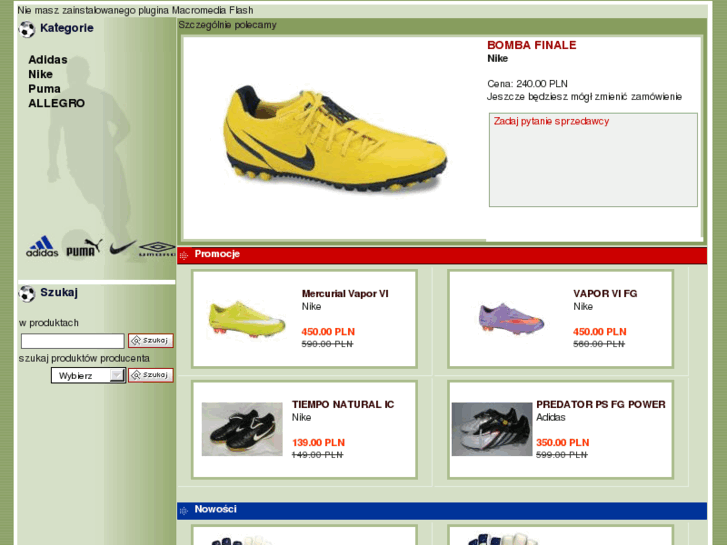
Task: Open Mercurial Vapor VI product
Action: pos(345,294)
